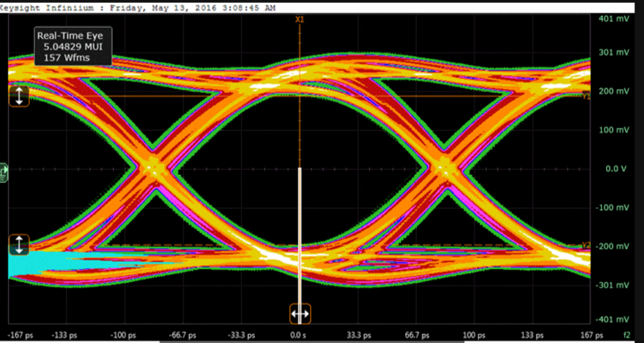Screen dimensions: 644x343
Task: Select the X1 marker label at top
Action: point(299,20)
